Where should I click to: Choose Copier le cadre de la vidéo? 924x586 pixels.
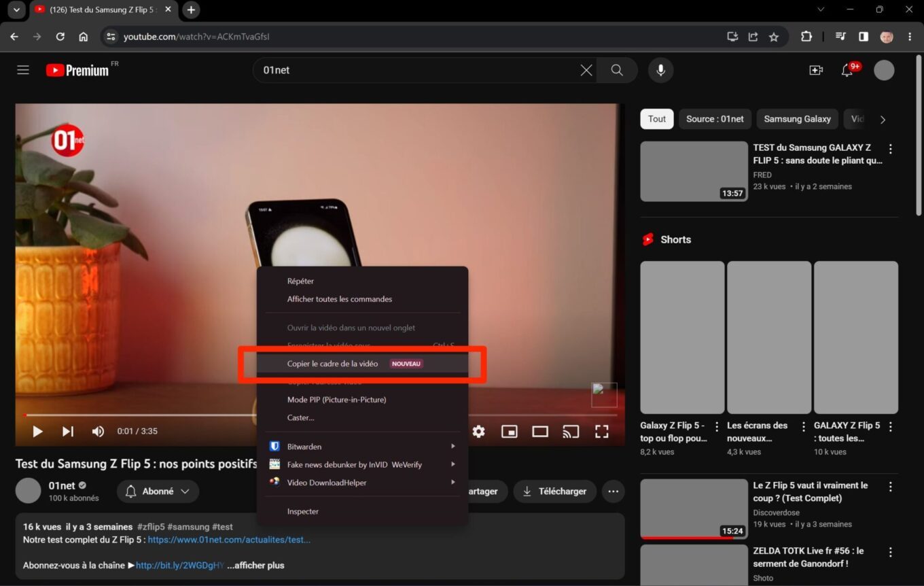(363, 364)
